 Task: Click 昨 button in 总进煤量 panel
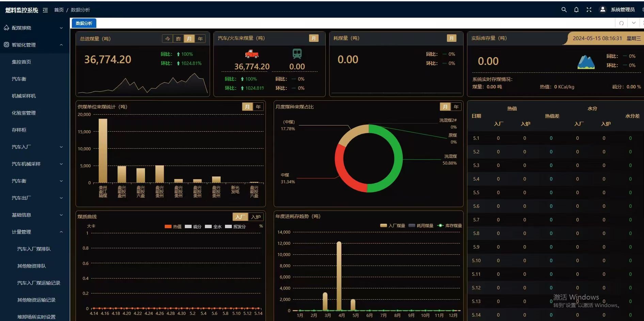click(178, 39)
